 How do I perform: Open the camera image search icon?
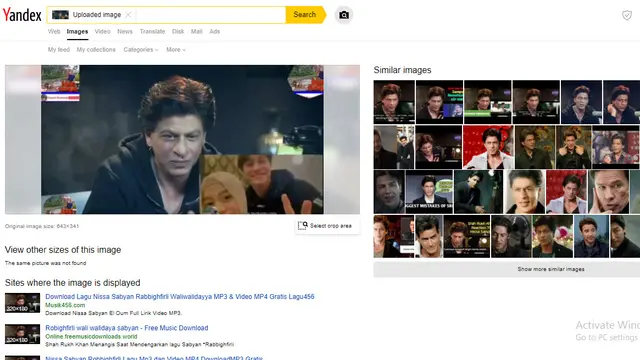coord(344,15)
